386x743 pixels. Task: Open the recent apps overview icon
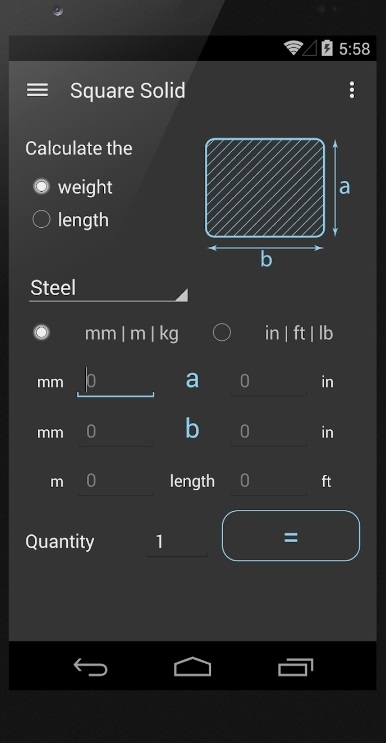(x=296, y=667)
